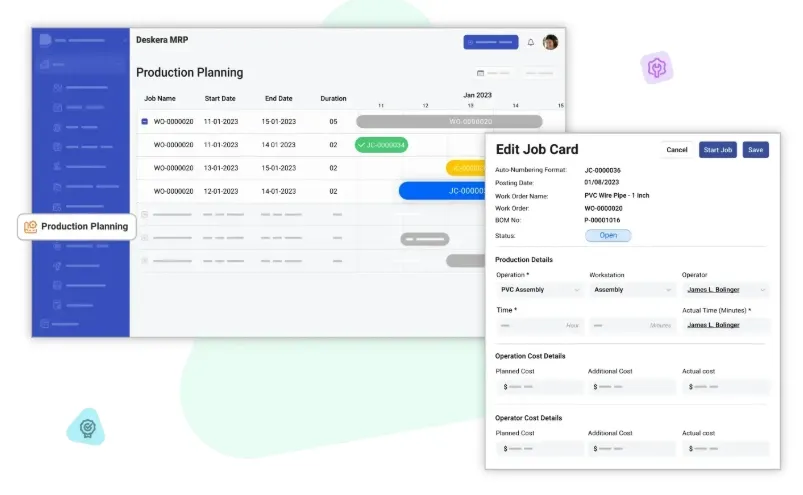
Task: Open the user profile avatar
Action: tap(551, 42)
